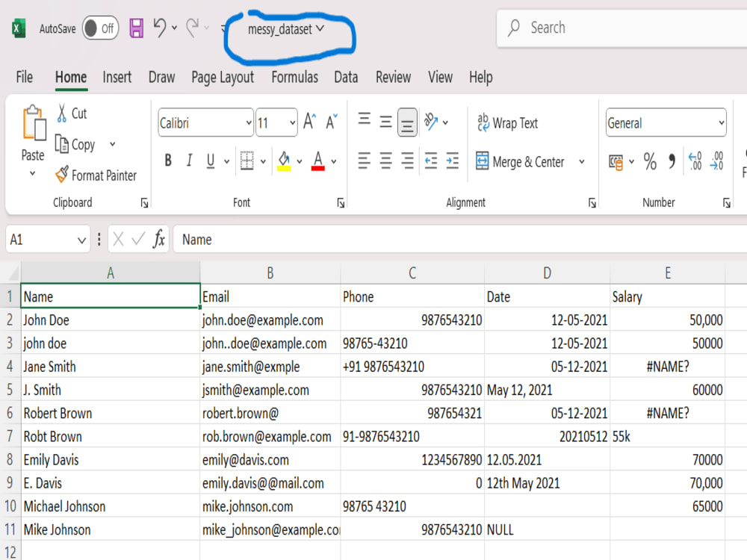Switch to the Draw tab
Image resolution: width=747 pixels, height=560 pixels.
coord(161,77)
